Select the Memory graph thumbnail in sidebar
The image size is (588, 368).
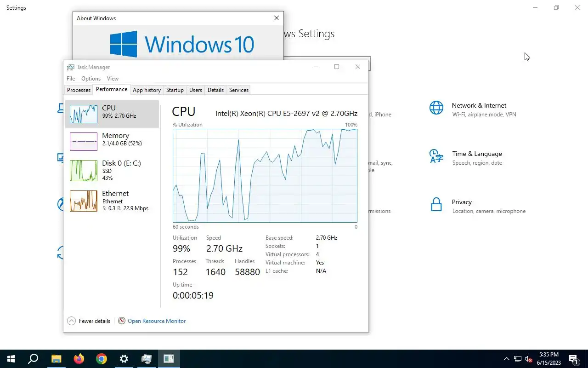[84, 142]
